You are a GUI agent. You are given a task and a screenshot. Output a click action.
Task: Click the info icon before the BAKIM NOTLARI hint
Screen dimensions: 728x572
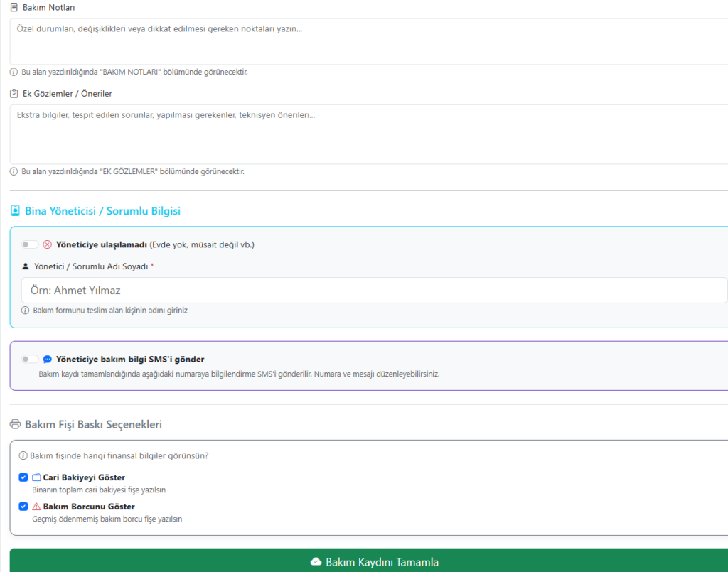14,72
